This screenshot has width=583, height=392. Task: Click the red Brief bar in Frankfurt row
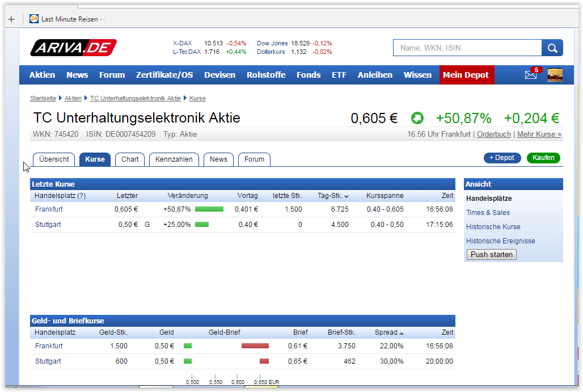(x=255, y=346)
